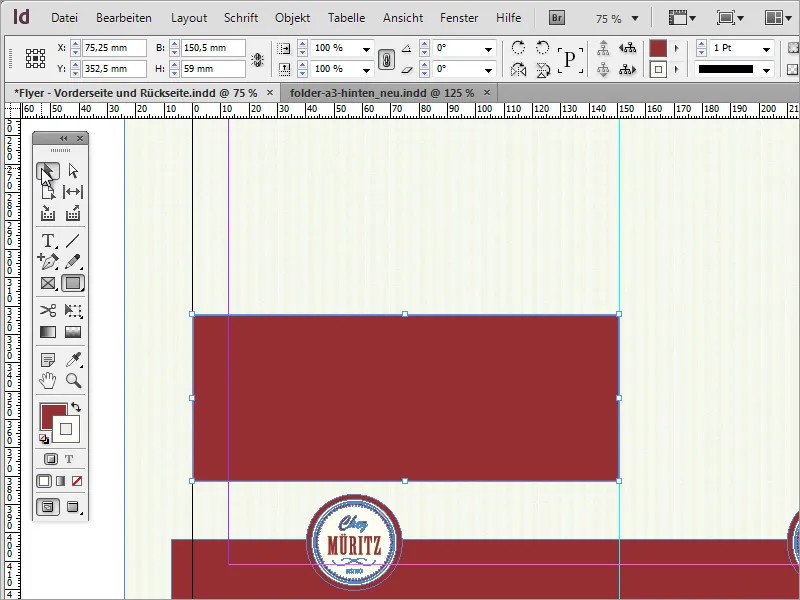Screen dimensions: 800x600
Task: Set formatting affects text (T)
Action: [69, 459]
